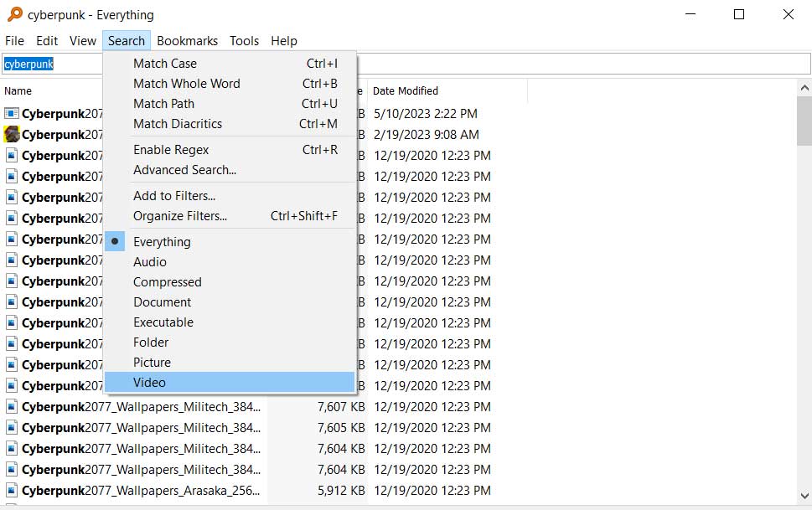Click the Everything app icon in title bar
Viewport: 812px width, 510px height.
(15, 14)
